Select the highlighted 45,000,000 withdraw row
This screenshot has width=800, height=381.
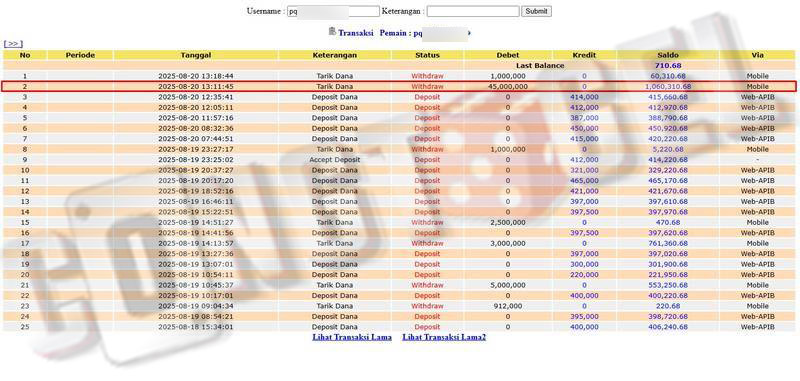pos(399,87)
